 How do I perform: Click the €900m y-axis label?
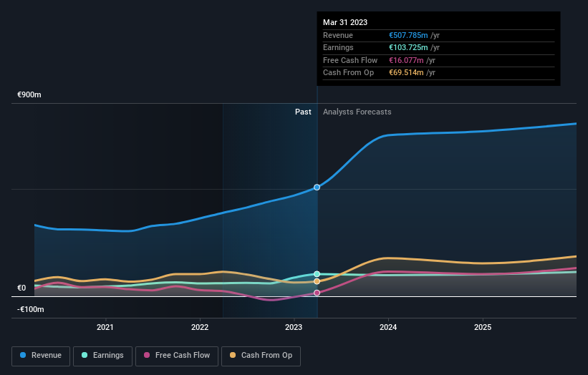pyautogui.click(x=29, y=94)
